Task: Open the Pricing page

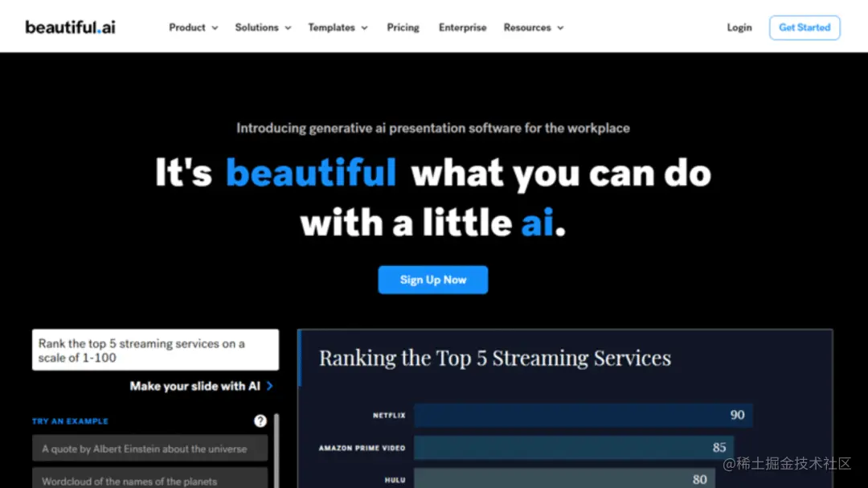Action: pyautogui.click(x=403, y=27)
